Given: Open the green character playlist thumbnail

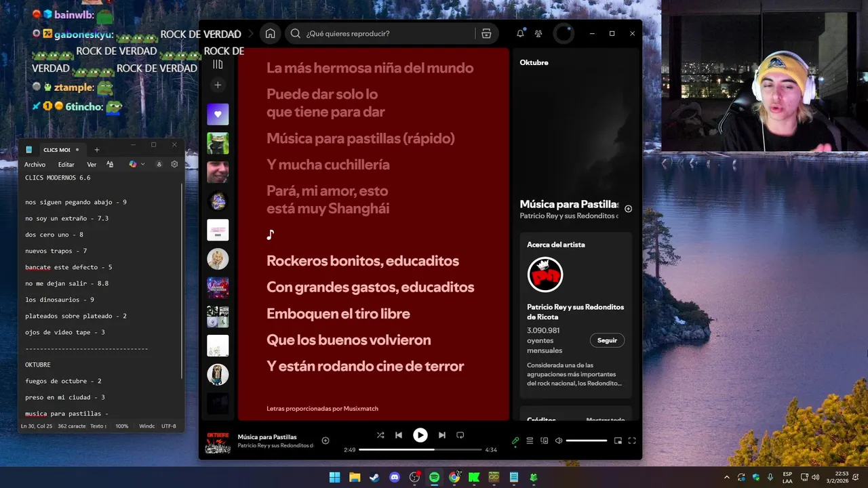Looking at the screenshot, I should click(x=218, y=143).
